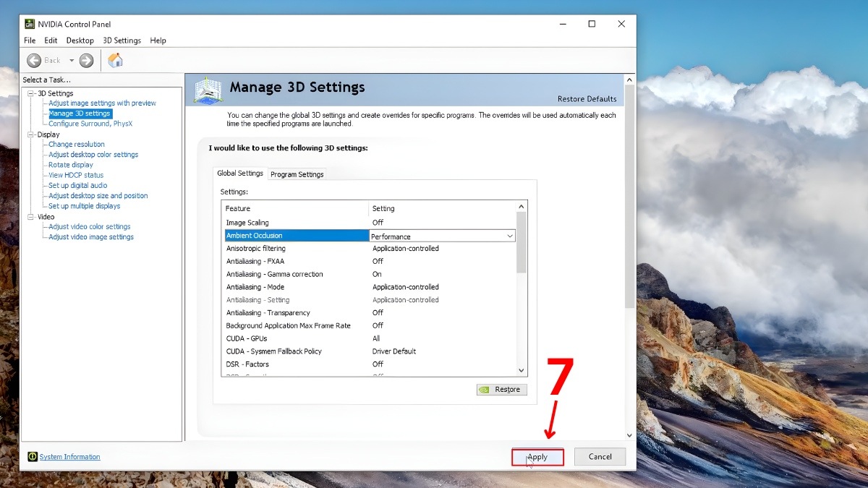The height and width of the screenshot is (488, 868).
Task: Click the Restore Defaults link
Action: pos(587,99)
